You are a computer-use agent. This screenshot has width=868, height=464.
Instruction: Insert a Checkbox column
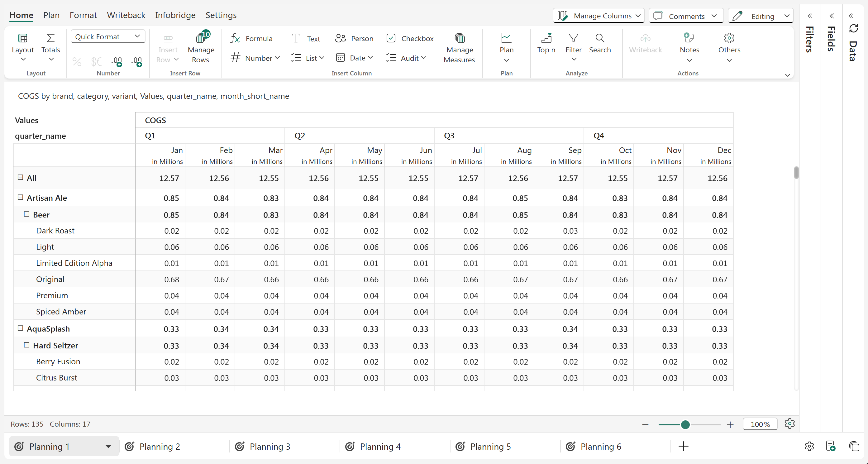pos(410,38)
